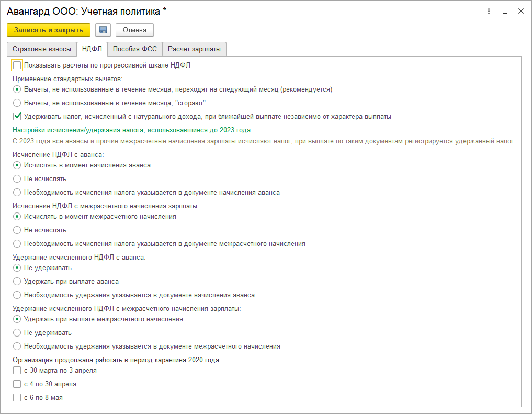Close the Учетная политика window
The width and height of the screenshot is (532, 414).
(x=521, y=11)
